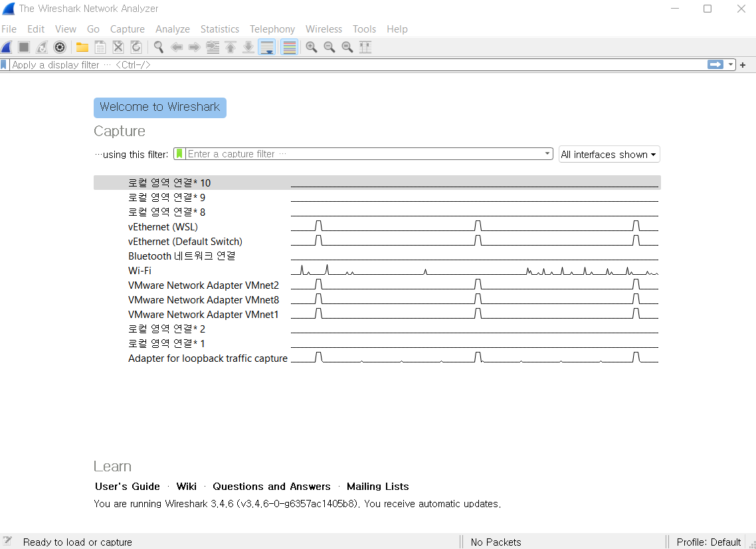Select the 로컬 영역 연결* 9 interface
The width and height of the screenshot is (756, 549).
pyautogui.click(x=377, y=197)
